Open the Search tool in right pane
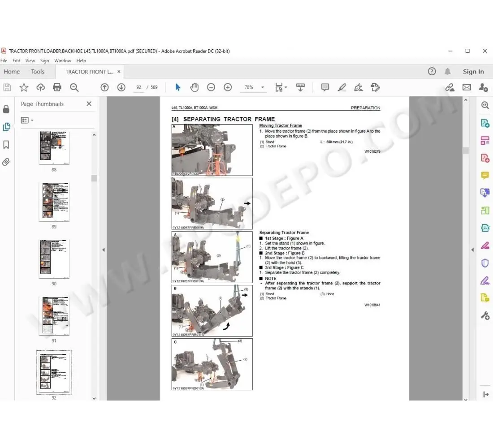The image size is (493, 448). 485,105
